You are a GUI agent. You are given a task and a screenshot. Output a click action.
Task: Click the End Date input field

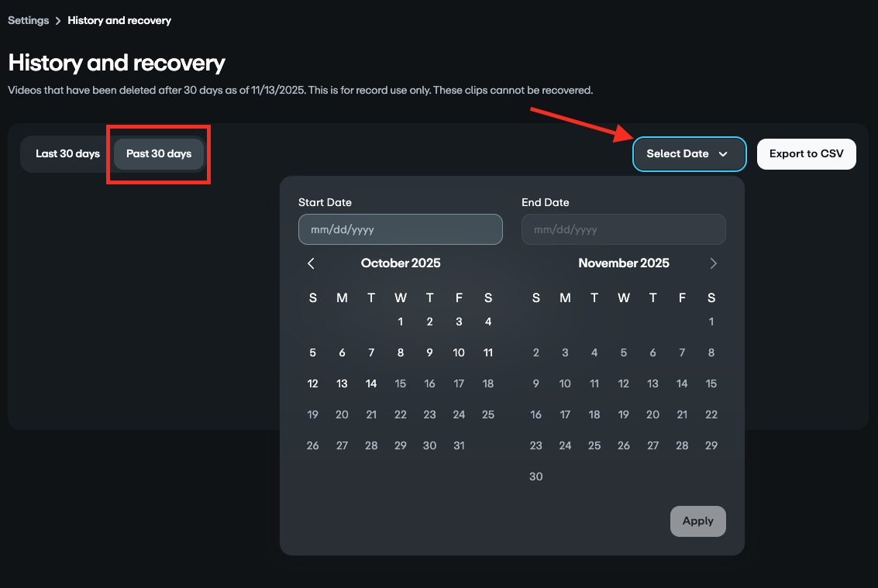click(x=623, y=229)
